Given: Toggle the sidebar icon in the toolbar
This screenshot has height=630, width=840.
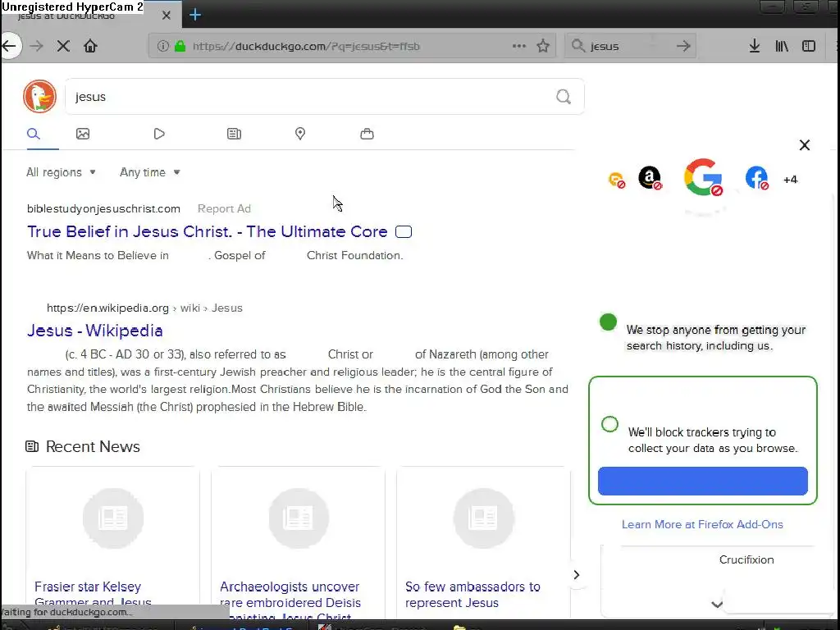Looking at the screenshot, I should point(809,46).
